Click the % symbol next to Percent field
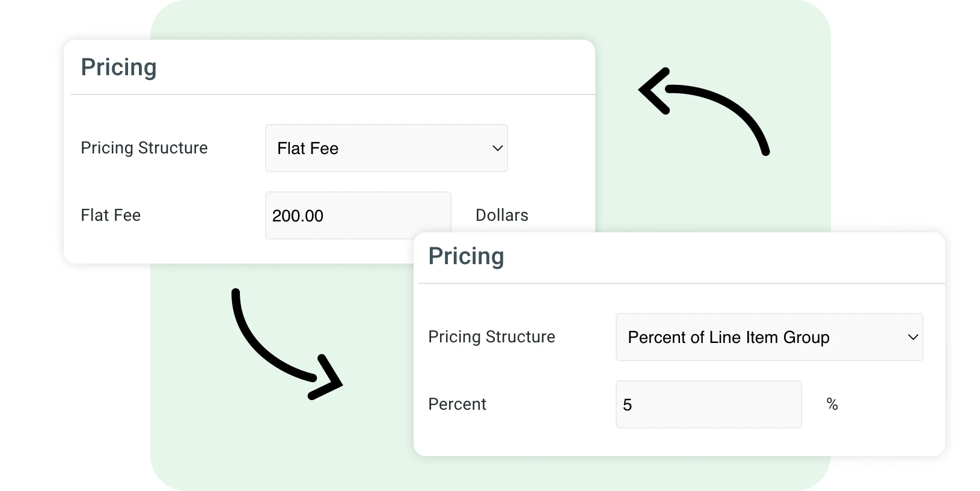Screen dimensions: 980x491 point(832,404)
